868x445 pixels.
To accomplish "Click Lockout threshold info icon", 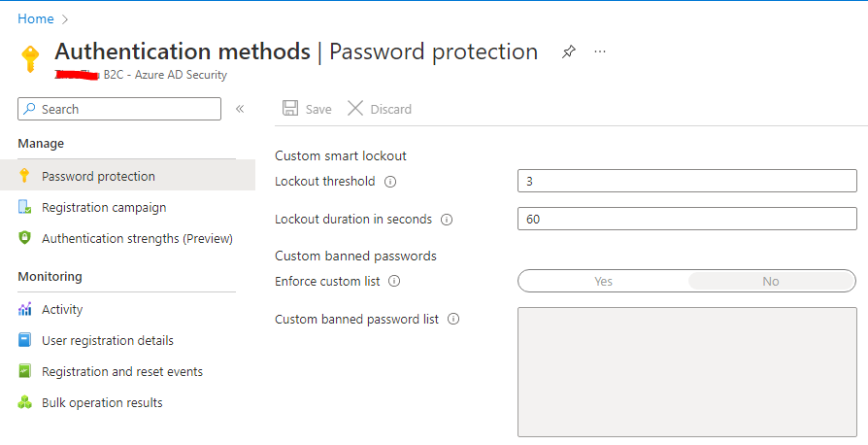I will (x=390, y=182).
